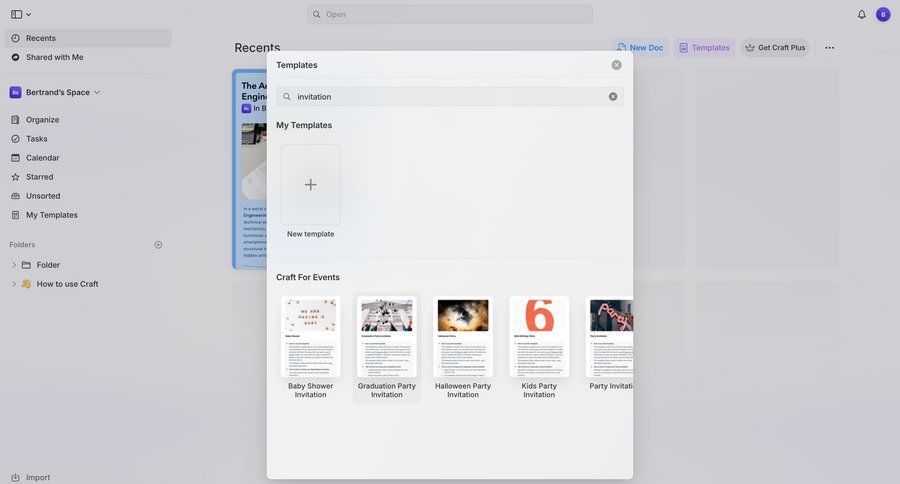
Task: Click Bertrand's Space avatar icon
Action: tap(15, 92)
